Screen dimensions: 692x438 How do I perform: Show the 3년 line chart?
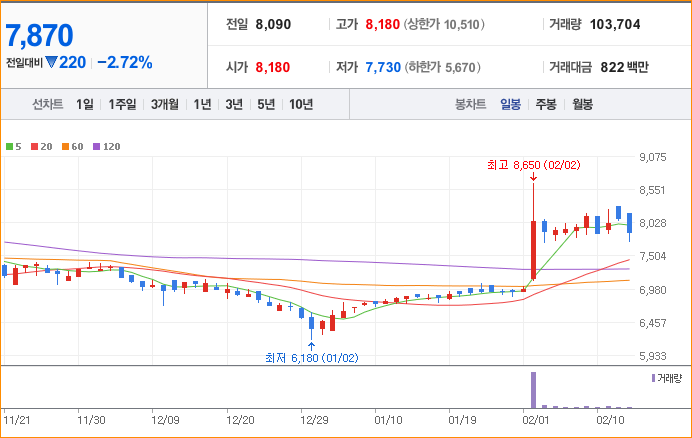point(234,105)
